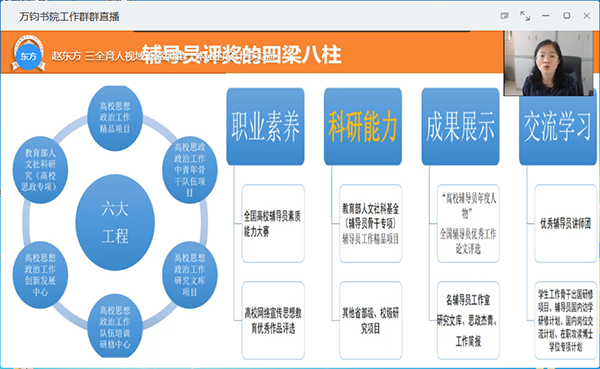Image resolution: width=600 pixels, height=369 pixels.
Task: Click the 优秀辅导员讲师团 box
Action: (x=566, y=224)
